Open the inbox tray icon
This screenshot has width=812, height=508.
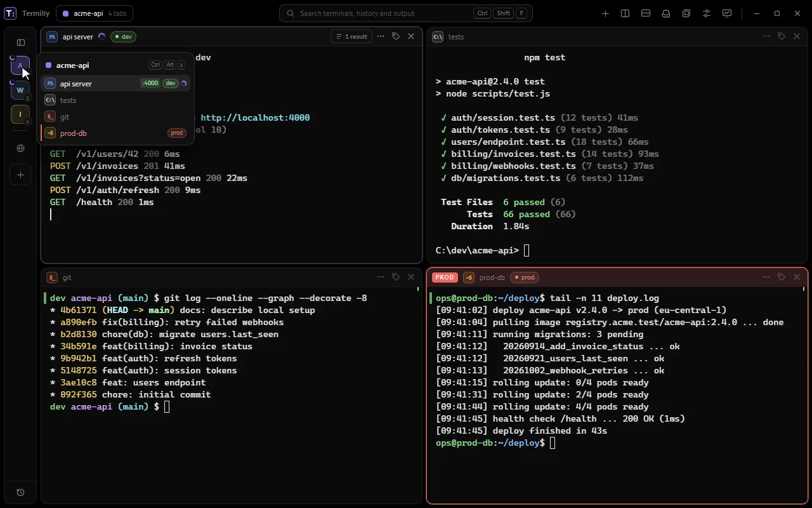[x=666, y=13]
